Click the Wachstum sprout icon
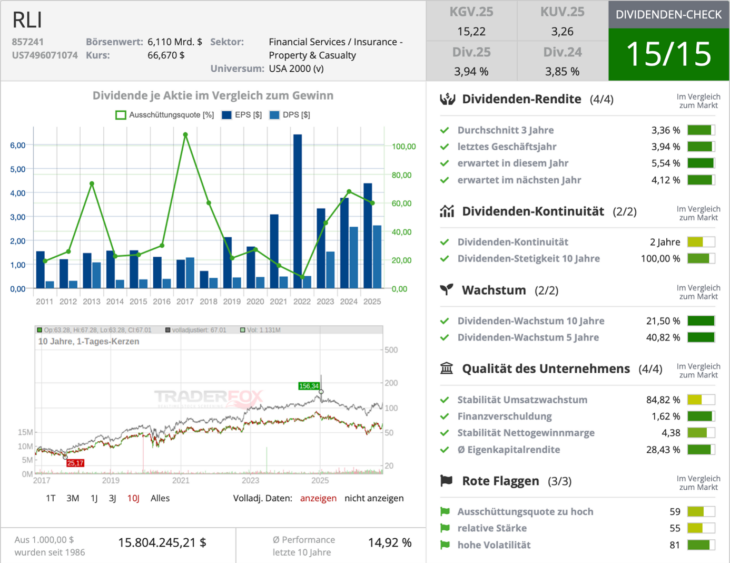The height and width of the screenshot is (563, 730). point(446,290)
